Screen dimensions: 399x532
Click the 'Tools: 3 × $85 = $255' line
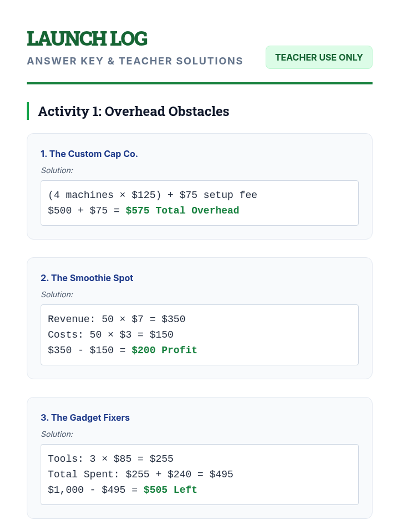coord(110,459)
